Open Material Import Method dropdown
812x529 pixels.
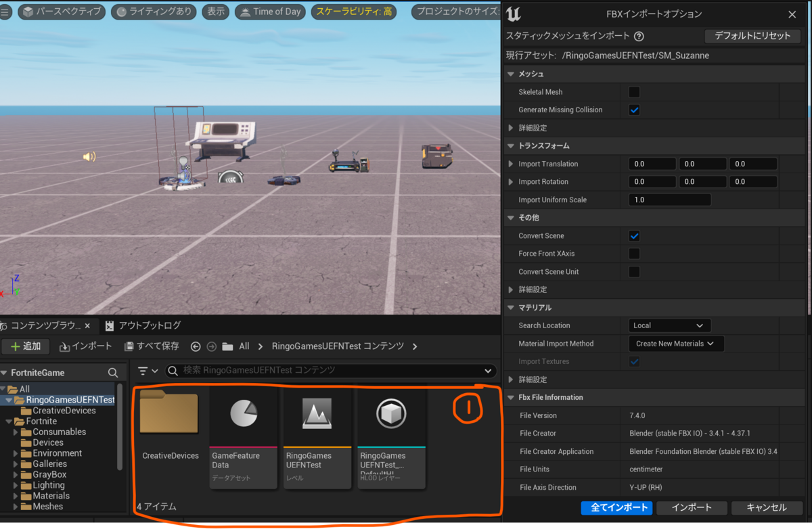(676, 344)
